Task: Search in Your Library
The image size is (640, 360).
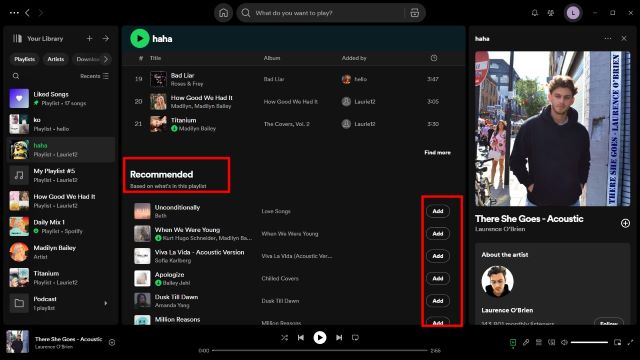Action: click(16, 76)
